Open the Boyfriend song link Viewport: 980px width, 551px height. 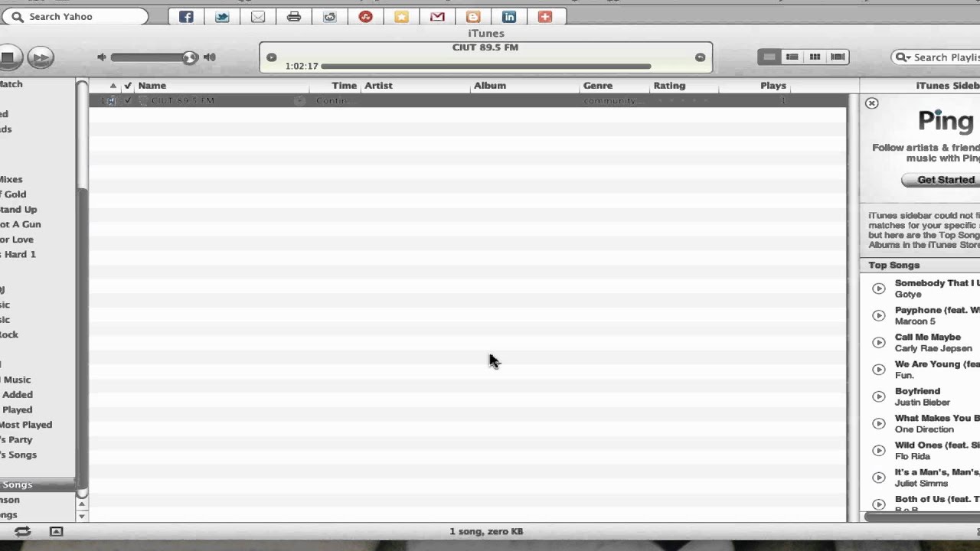pyautogui.click(x=917, y=391)
